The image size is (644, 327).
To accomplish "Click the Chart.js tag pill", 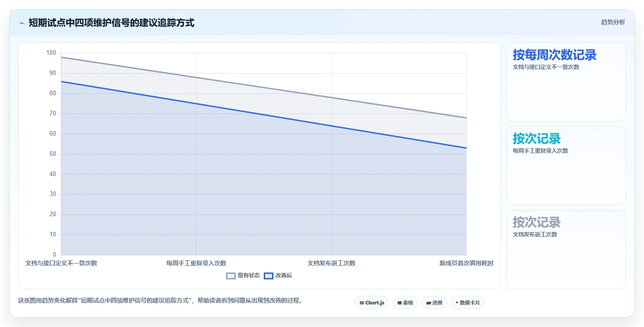I will [x=372, y=303].
